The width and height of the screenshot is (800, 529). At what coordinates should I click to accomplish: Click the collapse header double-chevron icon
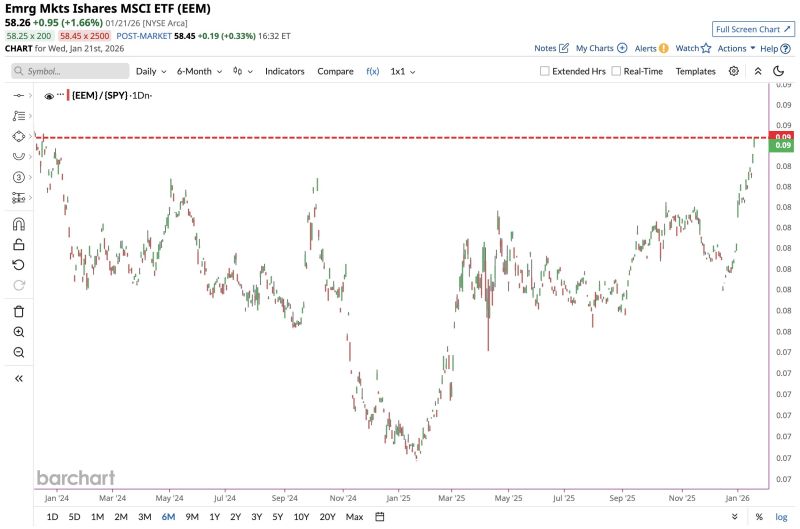[x=758, y=71]
